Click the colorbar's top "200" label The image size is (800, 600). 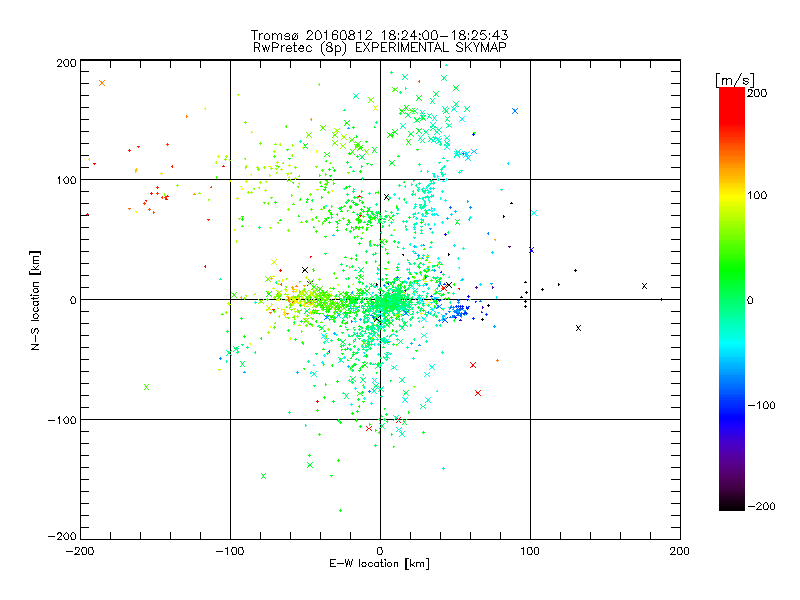[757, 93]
